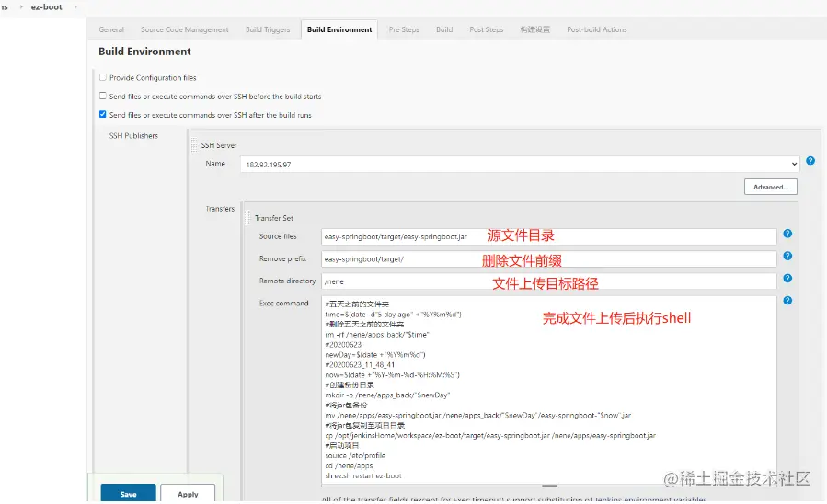
Task: Open help icon beside Exec command
Action: [x=787, y=301]
